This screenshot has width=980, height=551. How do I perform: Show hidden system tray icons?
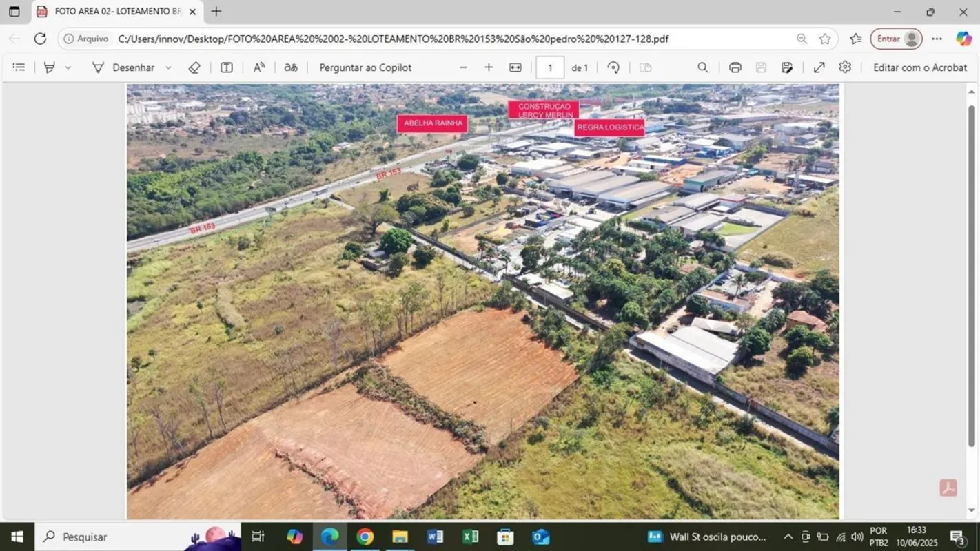[788, 537]
